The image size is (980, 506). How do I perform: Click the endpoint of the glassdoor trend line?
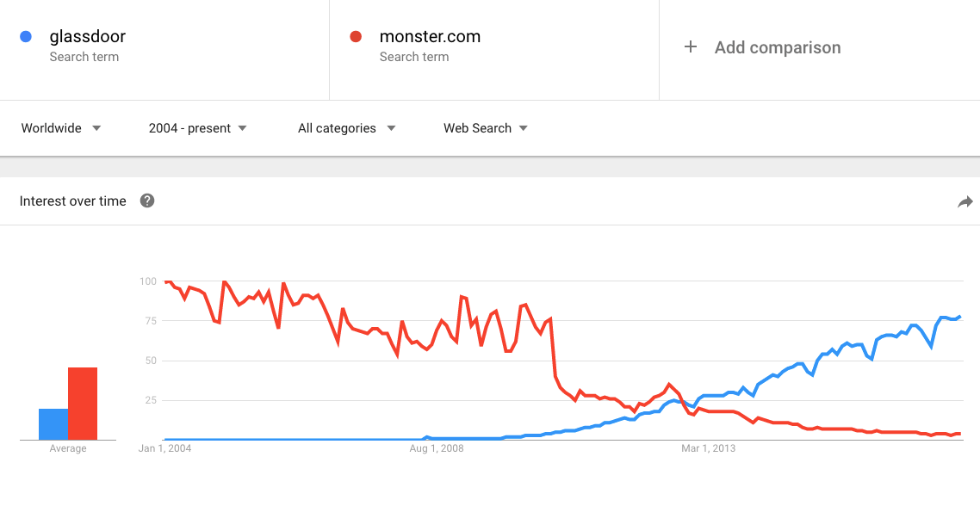(x=960, y=316)
